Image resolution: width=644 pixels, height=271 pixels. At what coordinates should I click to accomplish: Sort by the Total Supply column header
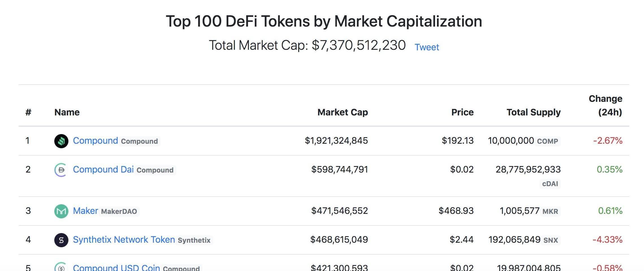click(533, 112)
